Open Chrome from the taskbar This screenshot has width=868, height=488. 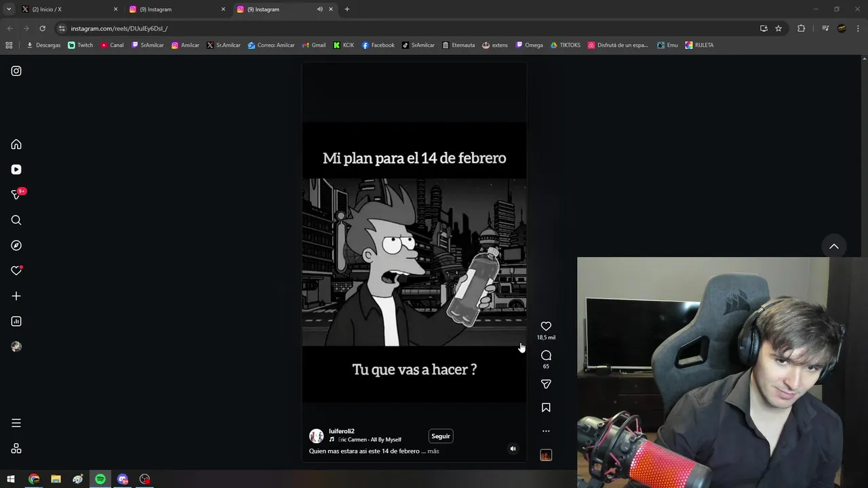(x=34, y=479)
